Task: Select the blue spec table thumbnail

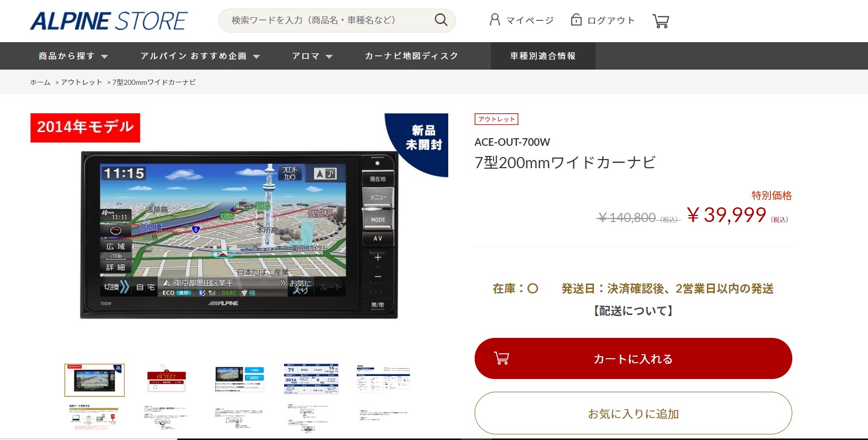Action: (x=311, y=379)
